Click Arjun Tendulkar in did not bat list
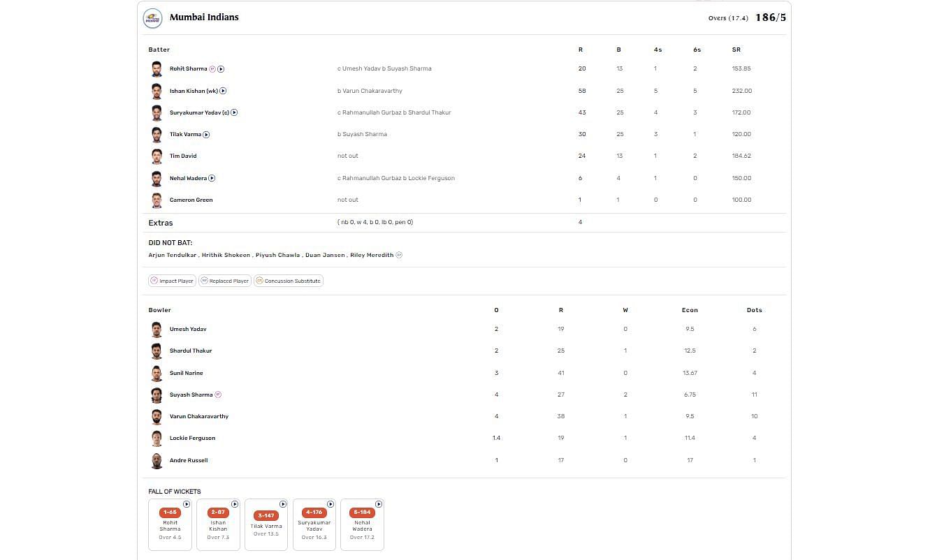 click(173, 255)
